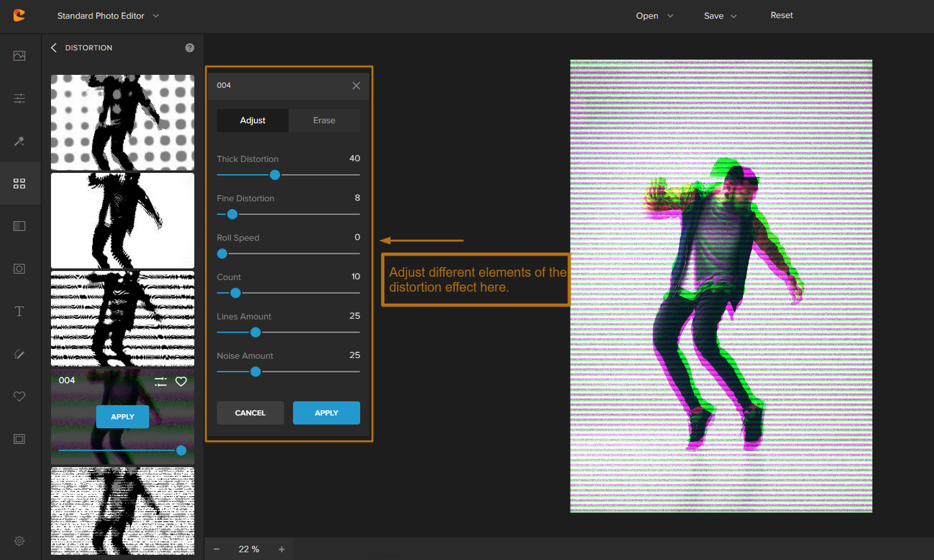Select the Edit adjustments sliders icon
This screenshot has height=560, width=934.
19,99
